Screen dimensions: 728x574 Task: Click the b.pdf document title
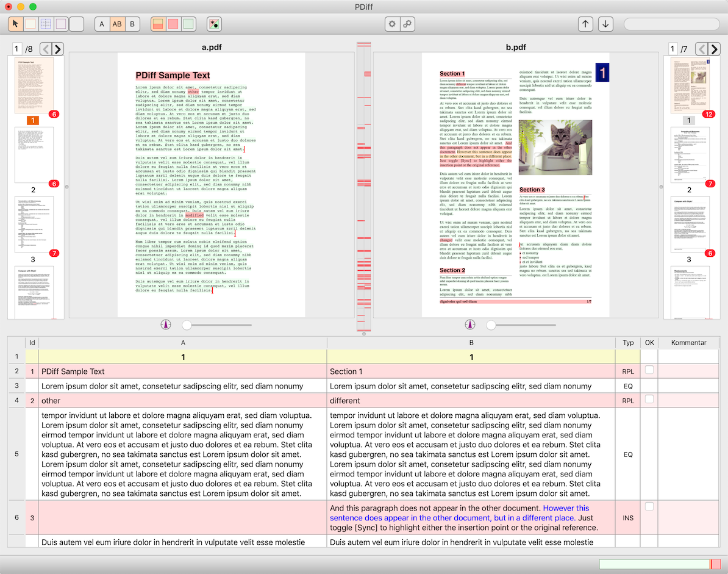516,47
